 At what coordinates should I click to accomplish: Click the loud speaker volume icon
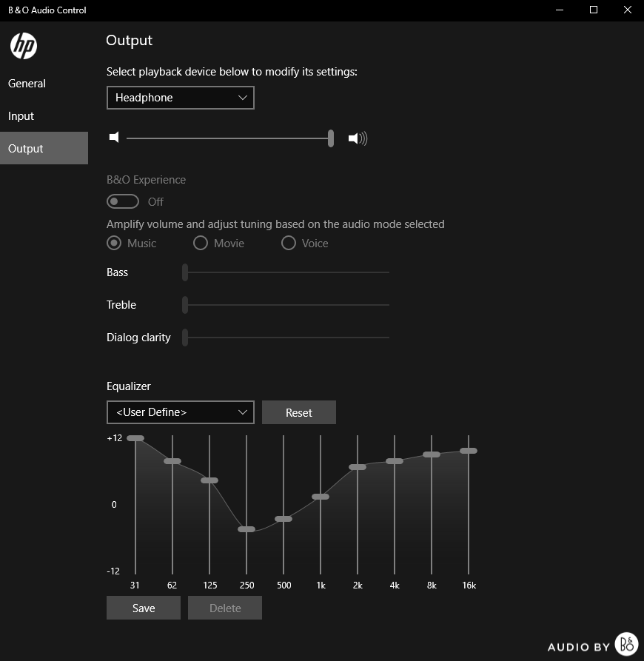point(358,138)
